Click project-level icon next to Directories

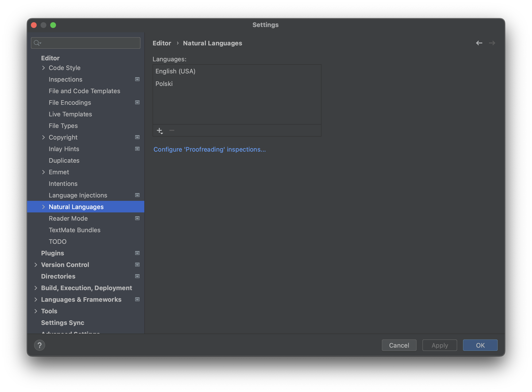(x=137, y=276)
